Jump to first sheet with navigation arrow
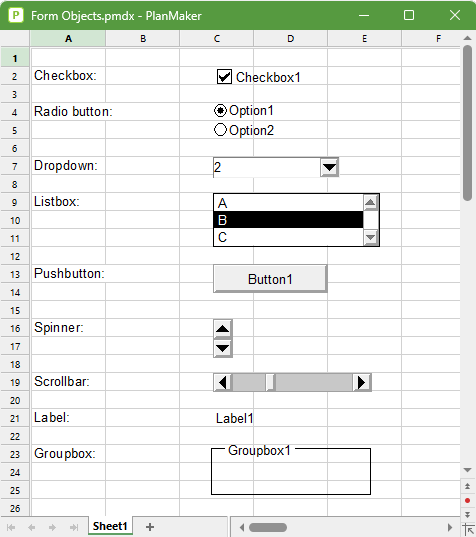Image resolution: width=476 pixels, height=537 pixels. coord(11,527)
